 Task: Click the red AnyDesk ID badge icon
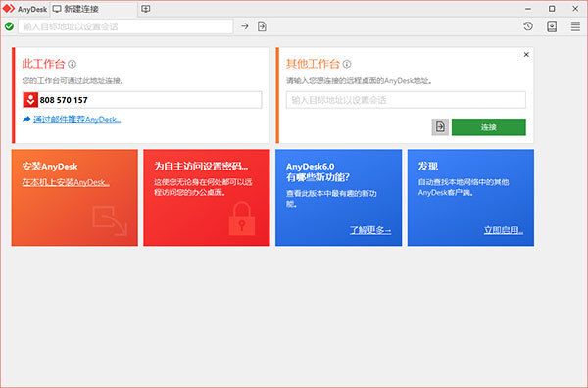[30, 100]
